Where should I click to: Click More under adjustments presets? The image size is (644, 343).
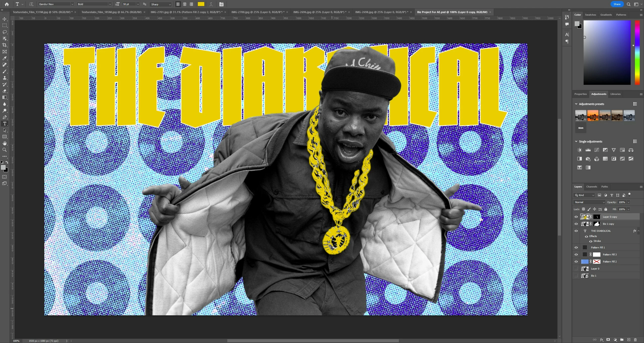point(581,128)
